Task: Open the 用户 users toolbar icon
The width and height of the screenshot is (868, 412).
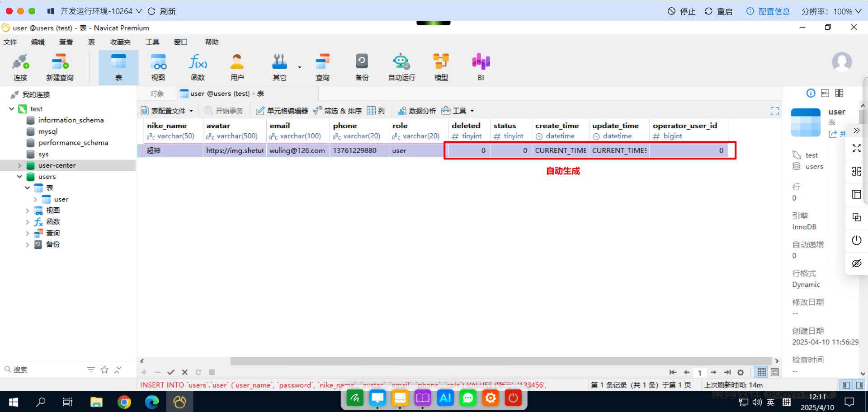Action: pos(237,67)
